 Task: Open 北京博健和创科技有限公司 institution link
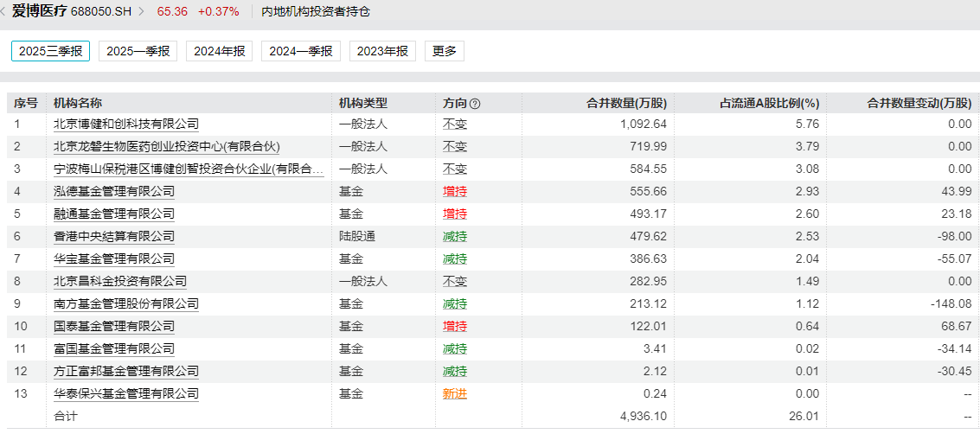click(125, 124)
